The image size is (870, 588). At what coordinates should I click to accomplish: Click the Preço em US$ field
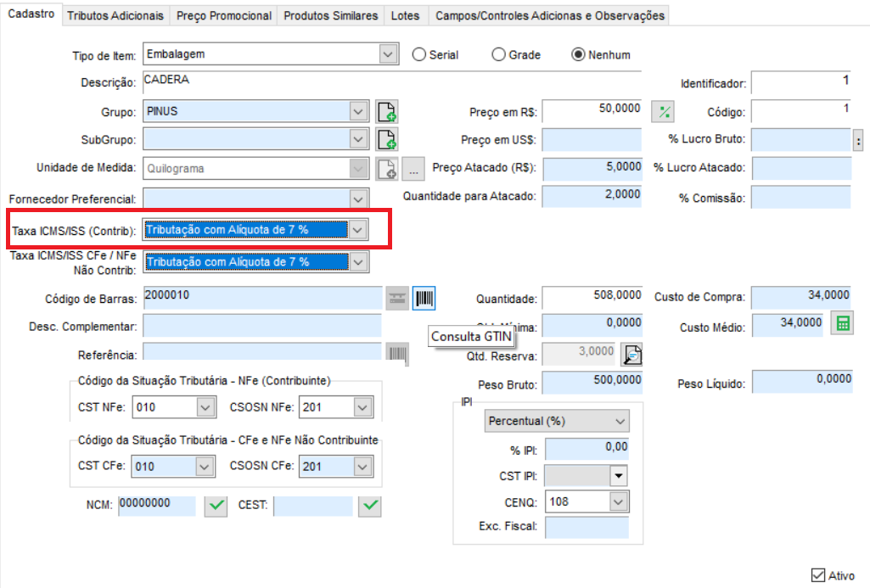point(592,140)
